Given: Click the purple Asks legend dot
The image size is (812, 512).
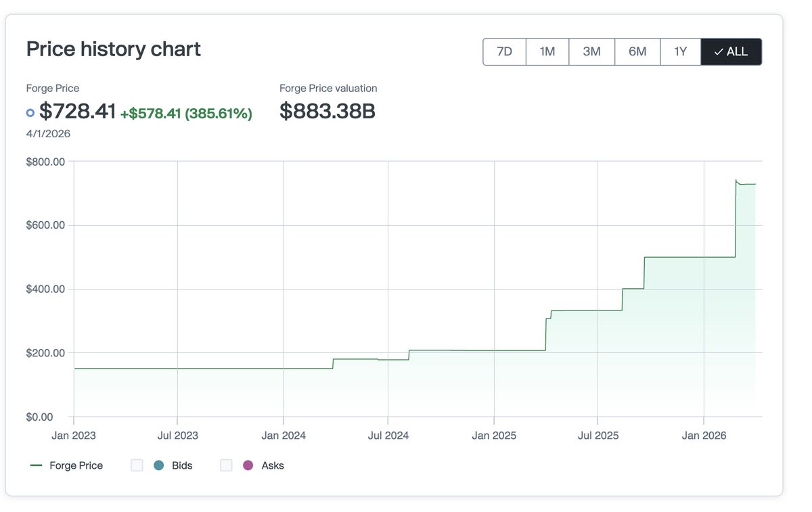Looking at the screenshot, I should coord(248,465).
